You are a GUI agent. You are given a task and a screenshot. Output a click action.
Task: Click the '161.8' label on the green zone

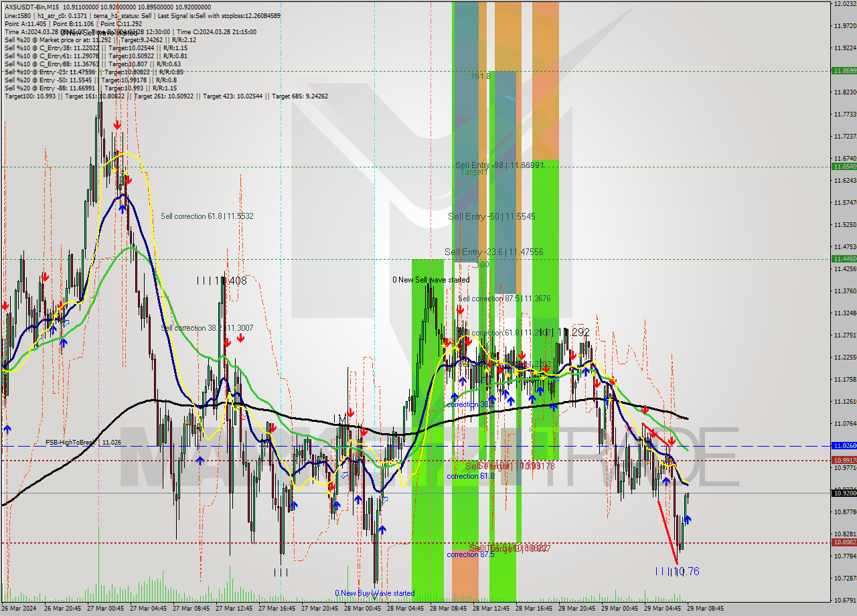coord(480,76)
